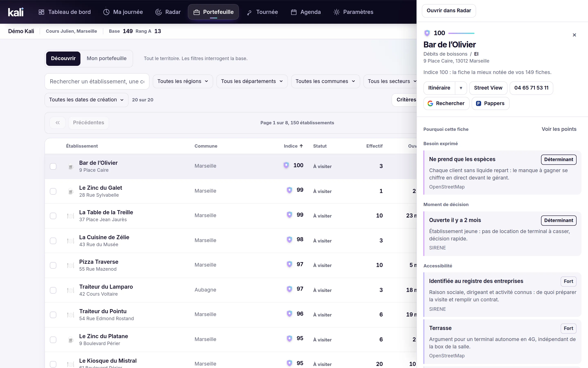Check the Traiteur du Lamparo row box

point(53,290)
